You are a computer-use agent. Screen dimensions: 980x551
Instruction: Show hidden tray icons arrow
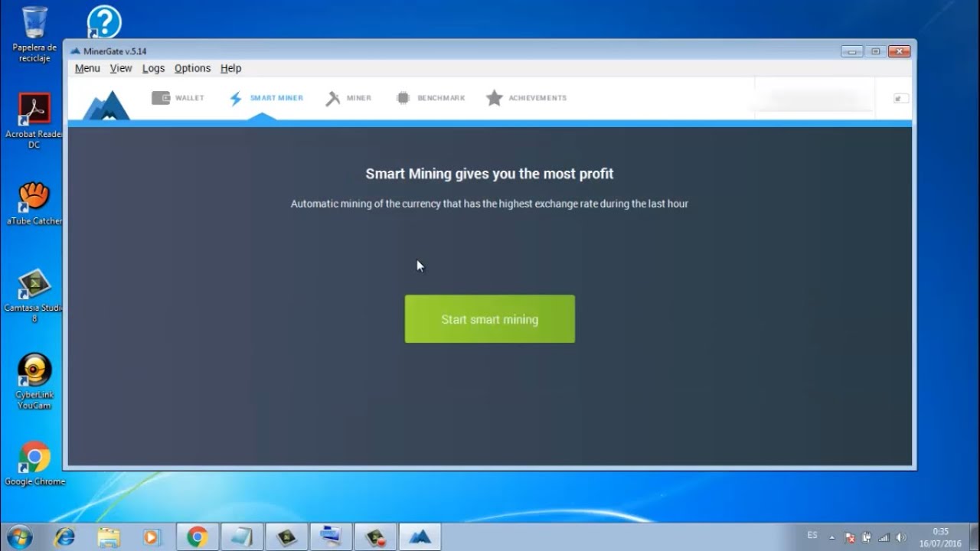[x=832, y=537]
